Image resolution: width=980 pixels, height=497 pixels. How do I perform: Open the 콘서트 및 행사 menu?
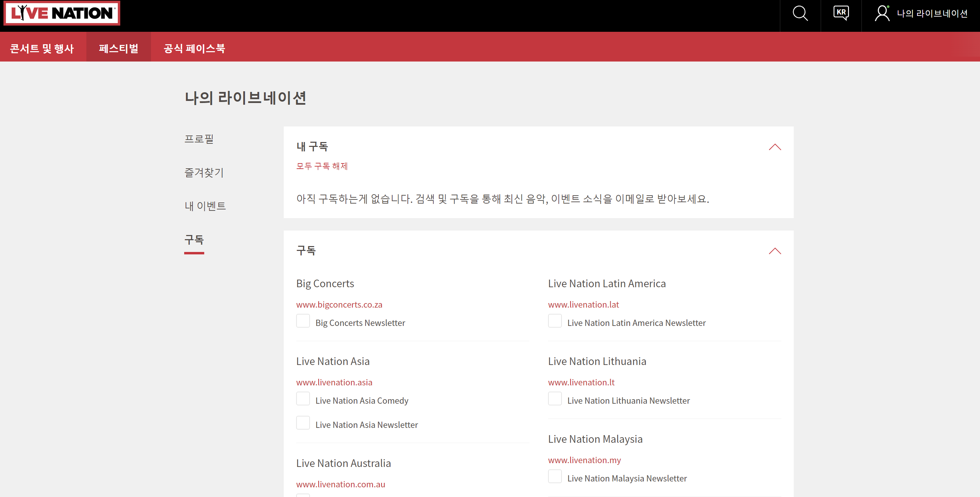click(x=42, y=48)
